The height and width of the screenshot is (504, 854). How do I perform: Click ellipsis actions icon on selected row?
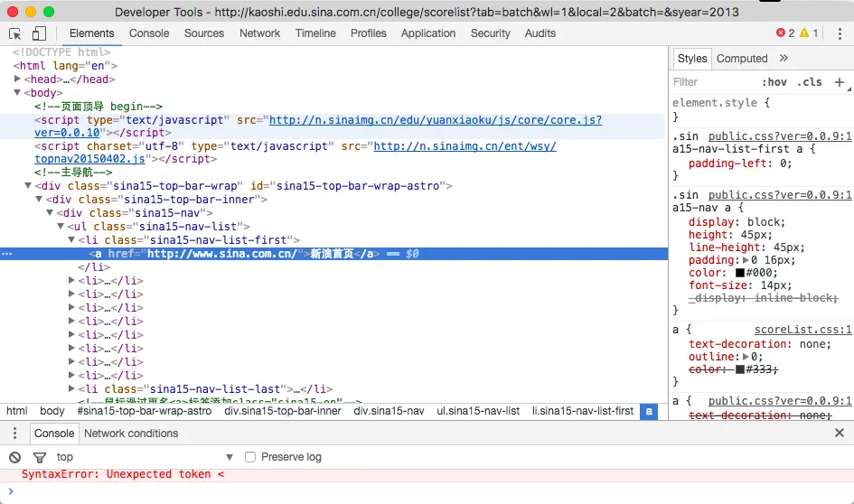tap(6, 254)
